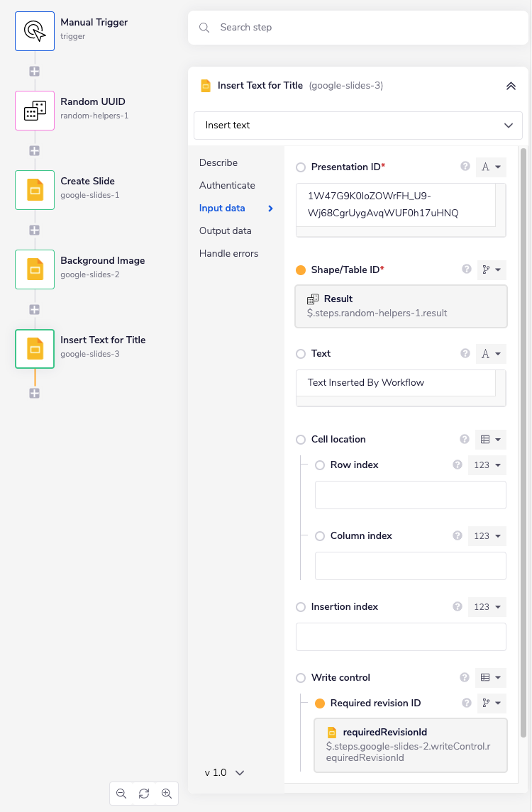Open the Presentation ID type selector
This screenshot has height=812, width=532.
pyautogui.click(x=492, y=166)
